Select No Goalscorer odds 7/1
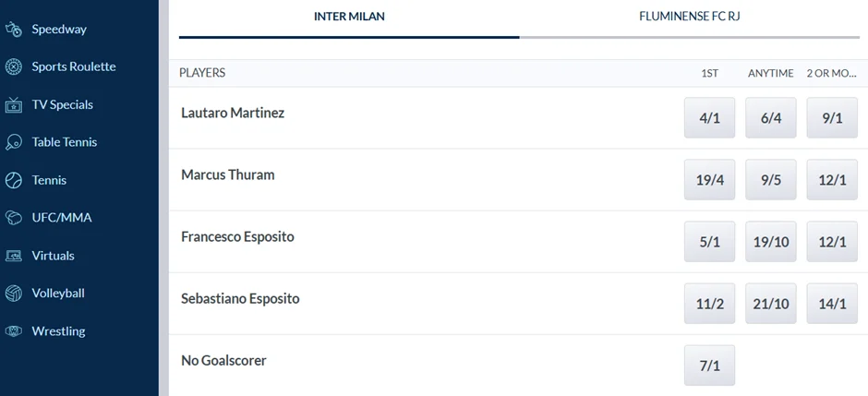The width and height of the screenshot is (868, 396). [709, 366]
